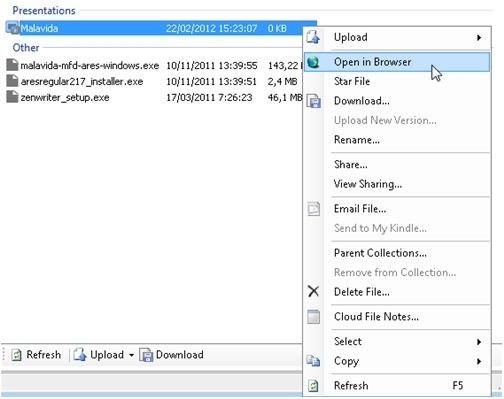
Task: Click the X icon beside Delete File...
Action: [x=313, y=292]
